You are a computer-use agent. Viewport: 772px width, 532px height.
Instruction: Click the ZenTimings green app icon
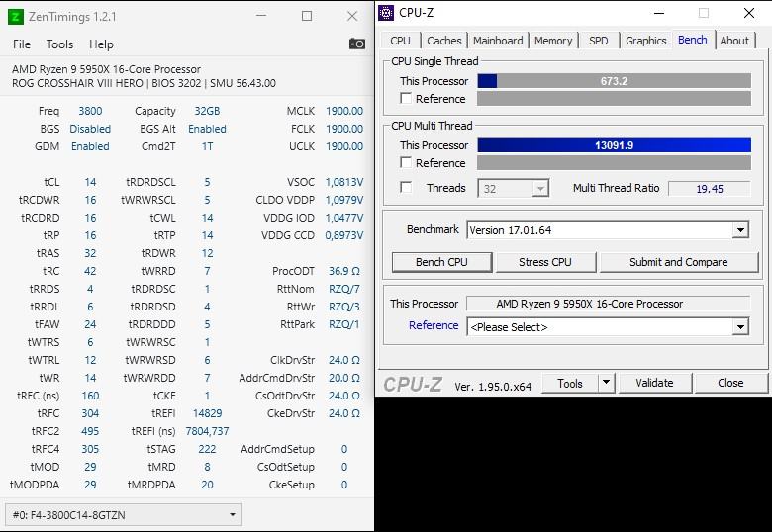tap(16, 17)
